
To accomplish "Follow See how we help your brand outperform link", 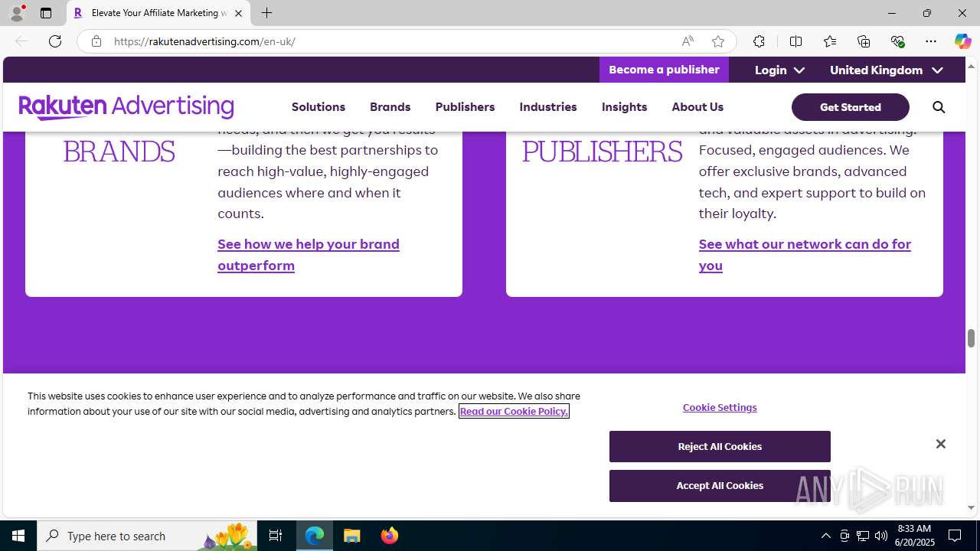I will point(309,255).
